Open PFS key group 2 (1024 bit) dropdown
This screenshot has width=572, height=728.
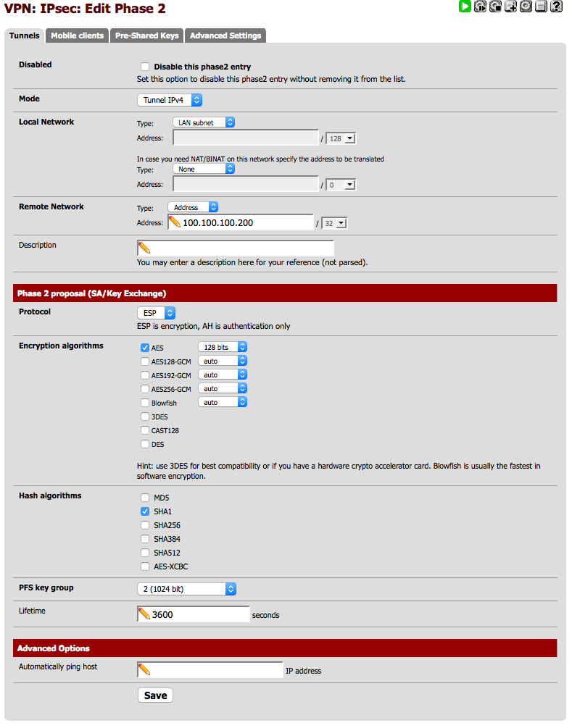[187, 589]
